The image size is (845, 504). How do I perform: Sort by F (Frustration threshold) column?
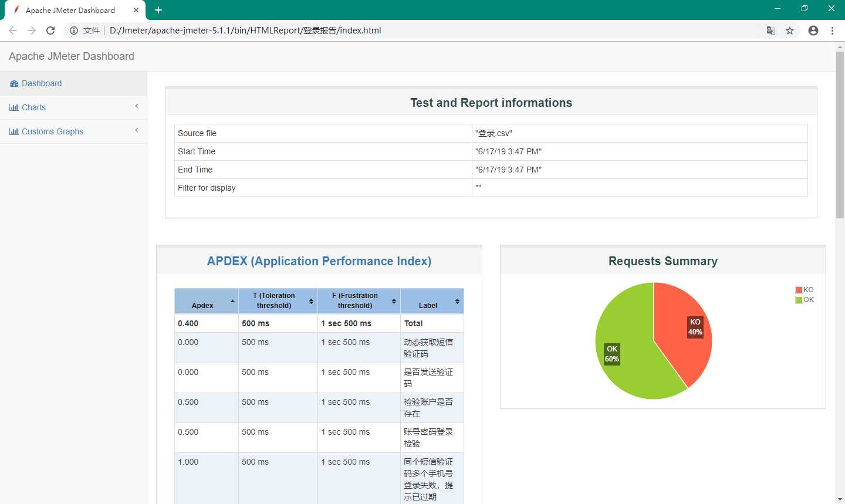(x=359, y=301)
